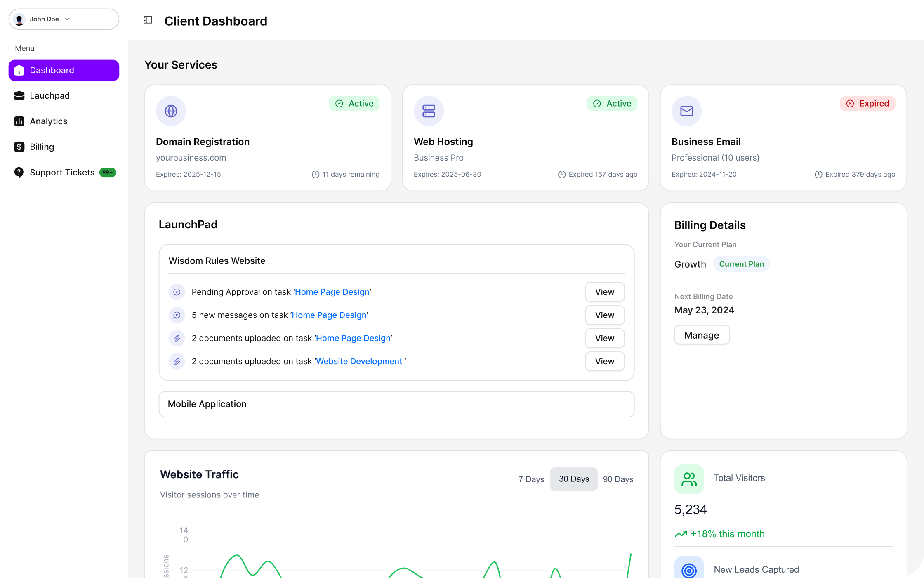Go to Support Tickets in sidebar
The width and height of the screenshot is (924, 578).
coord(62,173)
